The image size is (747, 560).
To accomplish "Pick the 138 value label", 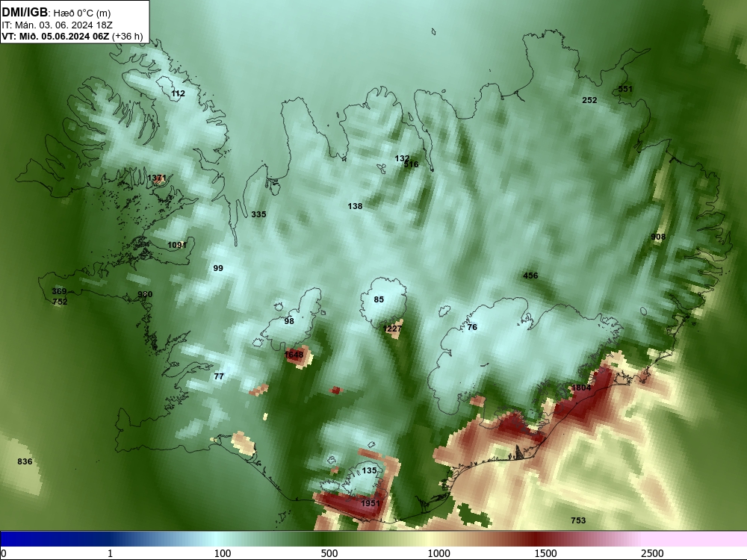I will (x=355, y=206).
